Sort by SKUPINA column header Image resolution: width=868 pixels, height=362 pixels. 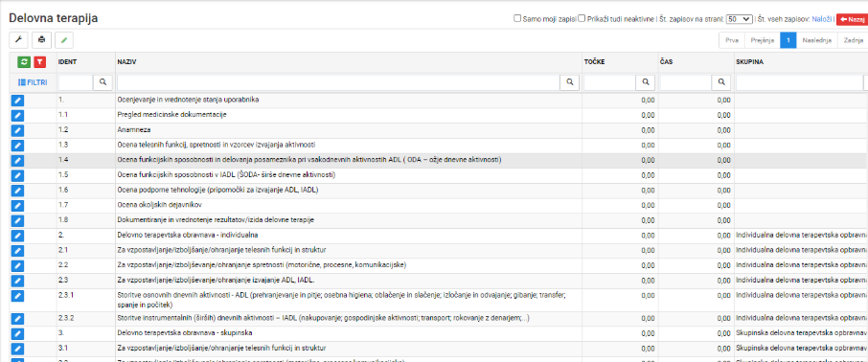click(x=749, y=62)
